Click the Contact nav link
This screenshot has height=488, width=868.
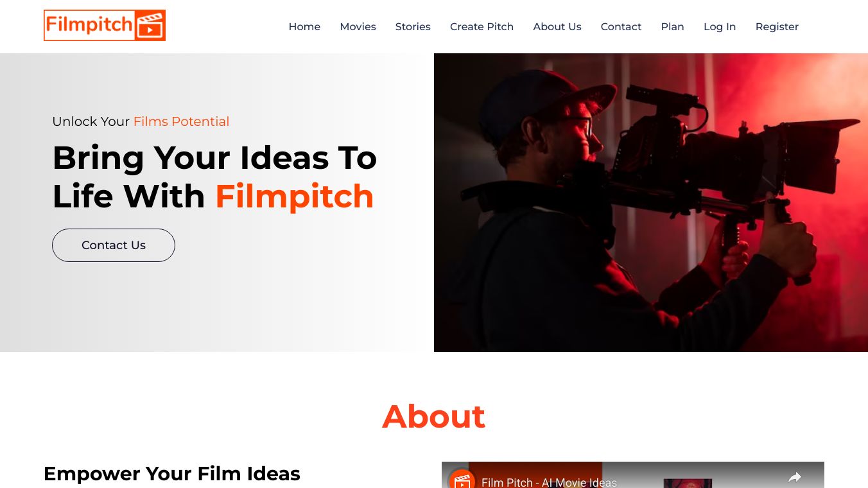621,26
